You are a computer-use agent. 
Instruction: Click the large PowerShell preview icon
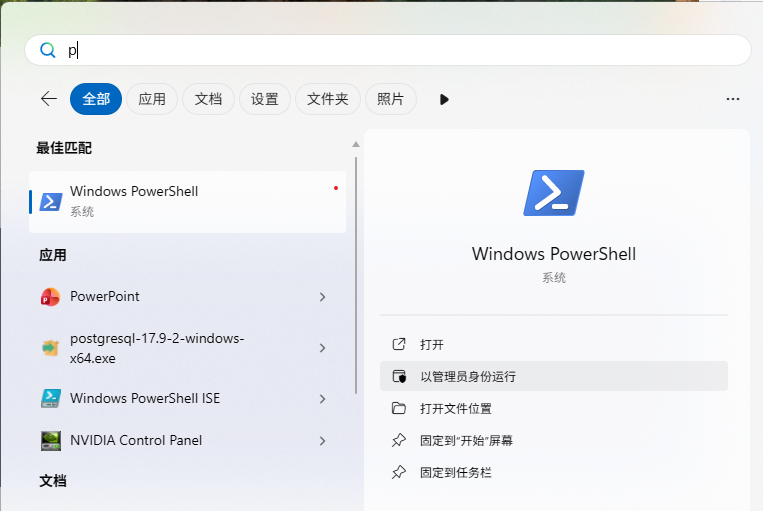[x=554, y=193]
